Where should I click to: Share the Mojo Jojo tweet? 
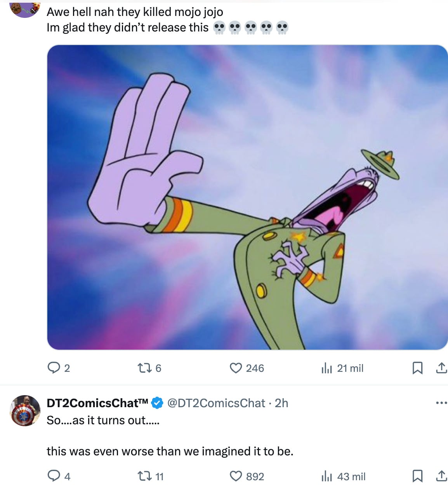pyautogui.click(x=441, y=368)
